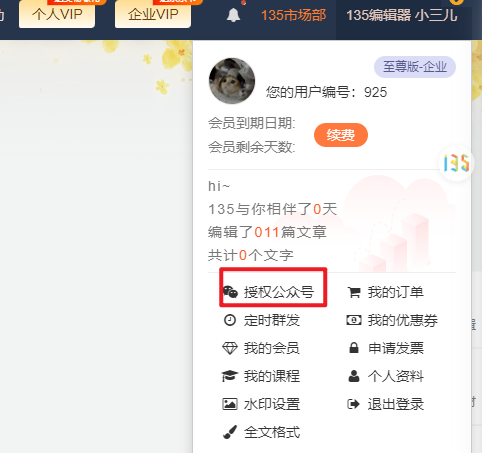Click the 续费 renew button
This screenshot has height=453, width=482.
click(x=341, y=135)
